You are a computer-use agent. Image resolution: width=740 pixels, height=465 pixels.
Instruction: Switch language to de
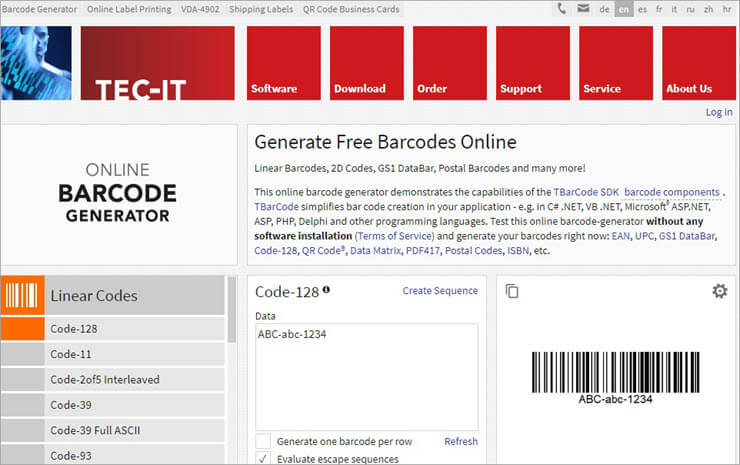click(605, 9)
